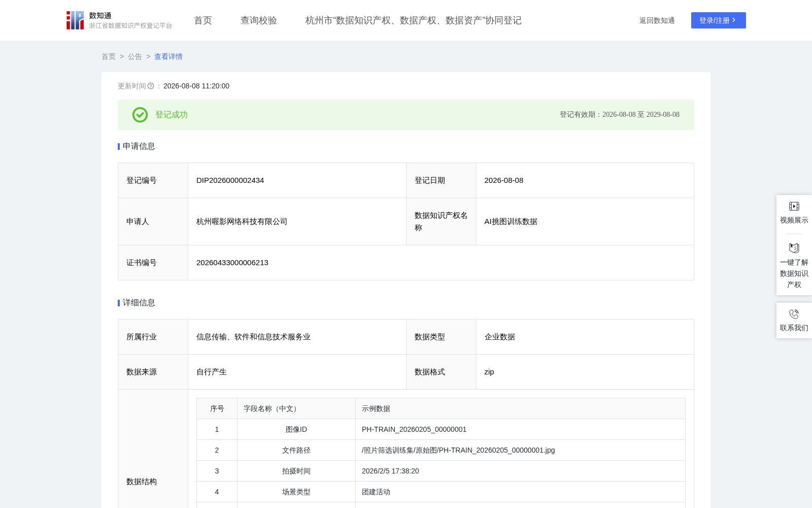
Task: Click the 联系我们 label in sidebar
Action: click(794, 328)
